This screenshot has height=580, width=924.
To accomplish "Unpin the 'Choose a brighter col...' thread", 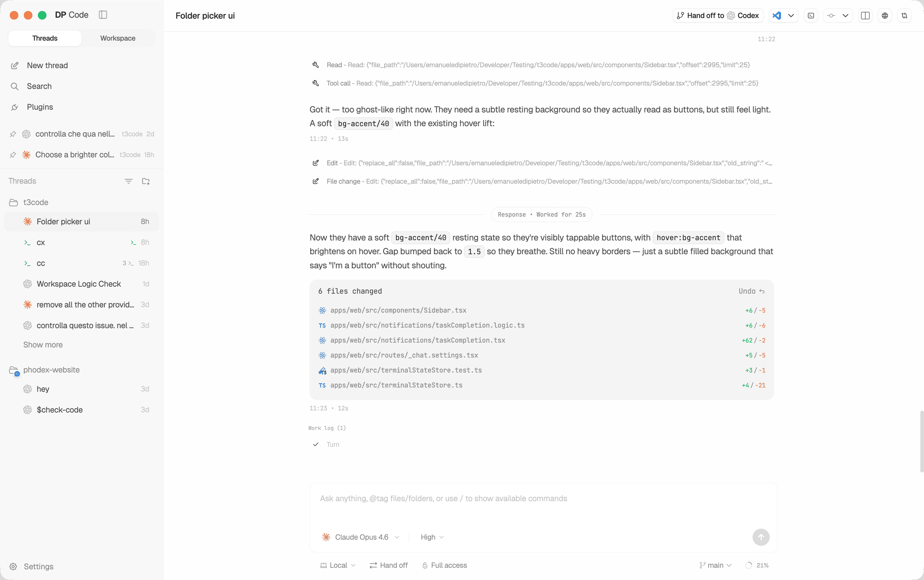I will (x=13, y=155).
